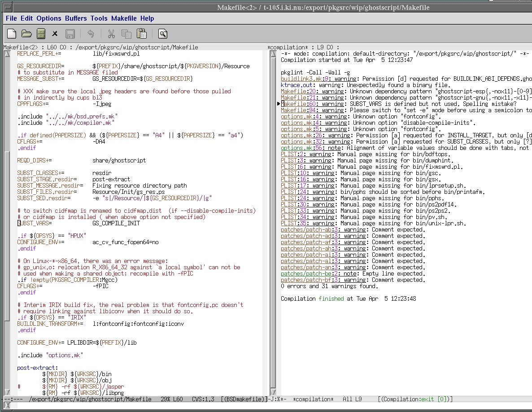Click 'pkglint -Call -Wall -g' command line
Image resolution: width=532 pixels, height=412 pixels.
(315, 72)
